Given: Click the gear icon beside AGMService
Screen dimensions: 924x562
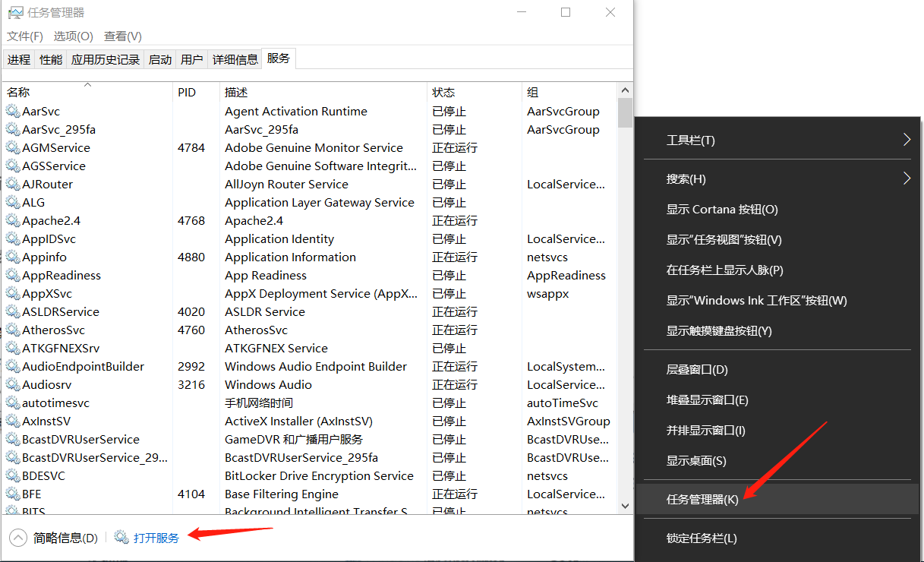Looking at the screenshot, I should click(12, 147).
